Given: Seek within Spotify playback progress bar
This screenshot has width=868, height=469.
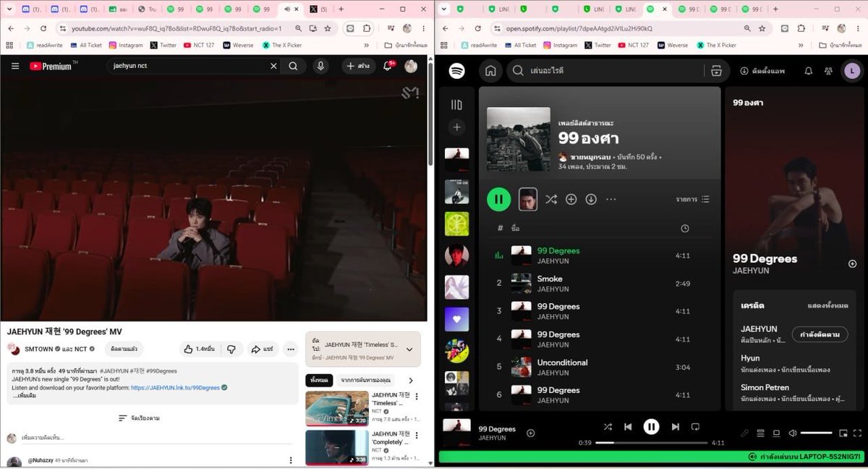Looking at the screenshot, I should coord(651,442).
